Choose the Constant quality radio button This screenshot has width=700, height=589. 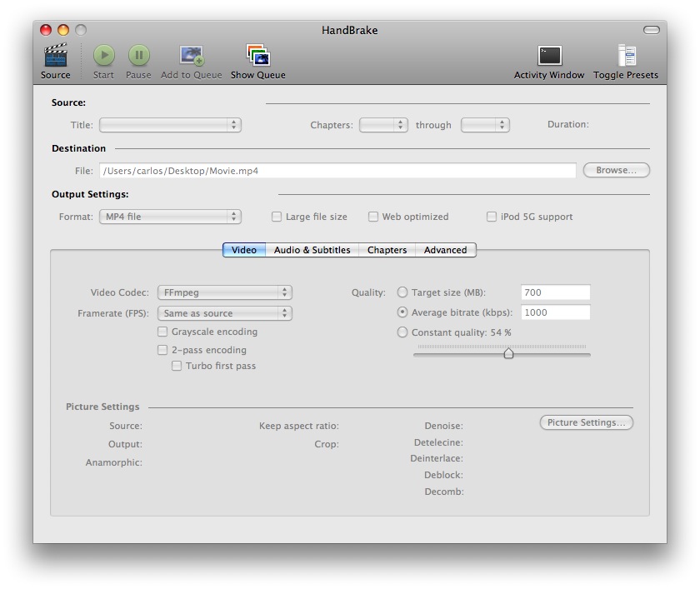coord(402,332)
